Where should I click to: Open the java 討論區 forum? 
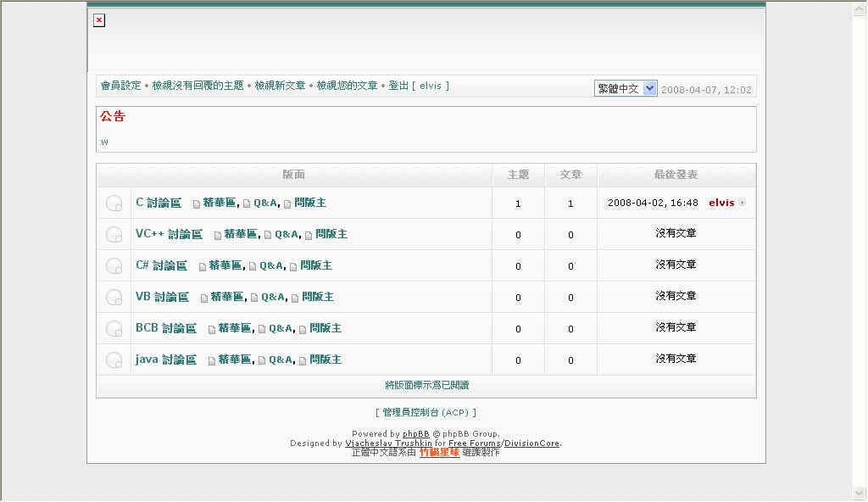[x=166, y=360]
